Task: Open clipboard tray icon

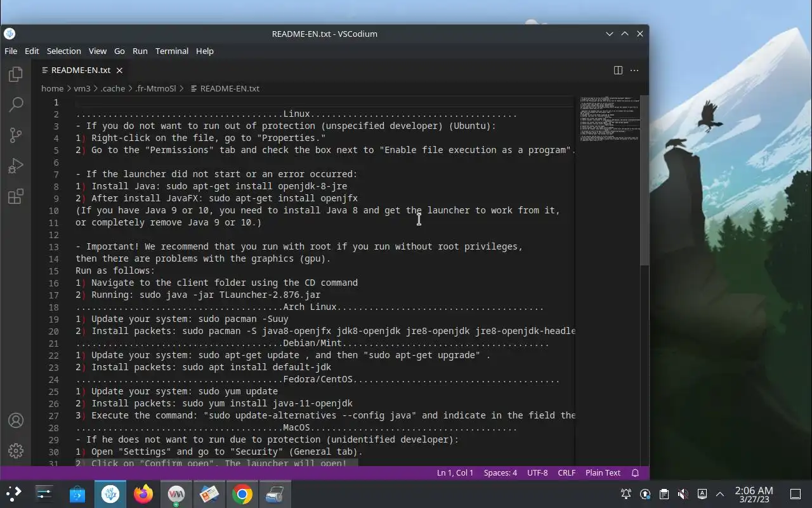Action: pyautogui.click(x=664, y=494)
